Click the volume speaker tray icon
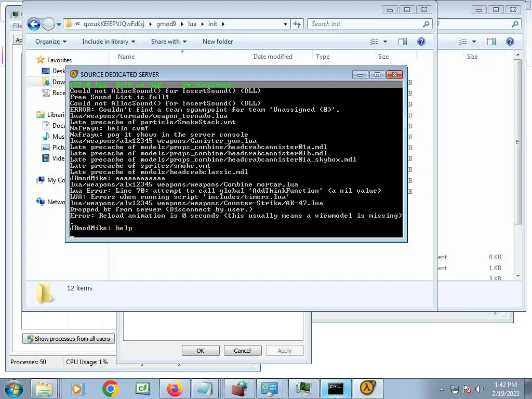Viewport: 532px width, 399px height. tap(479, 389)
